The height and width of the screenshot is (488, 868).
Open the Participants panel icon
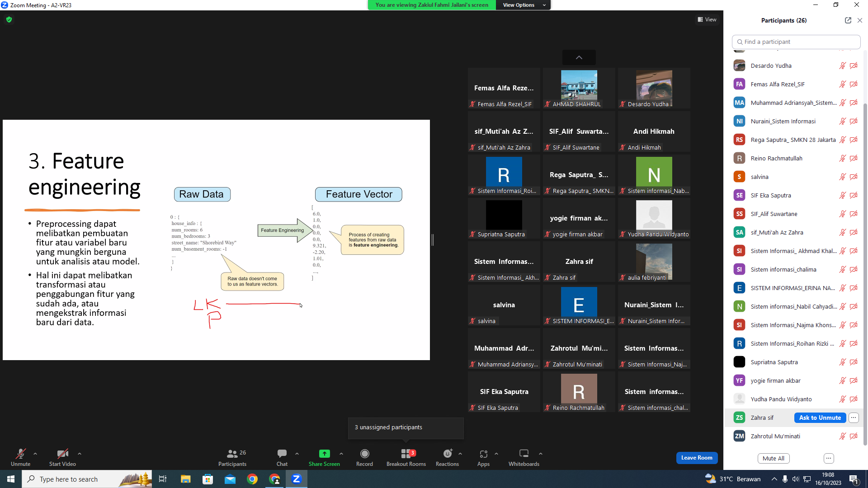[x=232, y=454]
